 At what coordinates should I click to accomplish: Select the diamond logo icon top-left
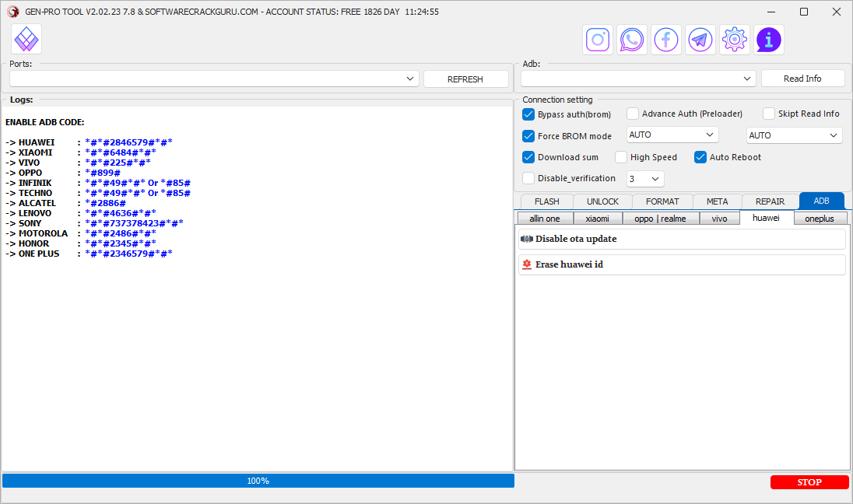pyautogui.click(x=26, y=38)
